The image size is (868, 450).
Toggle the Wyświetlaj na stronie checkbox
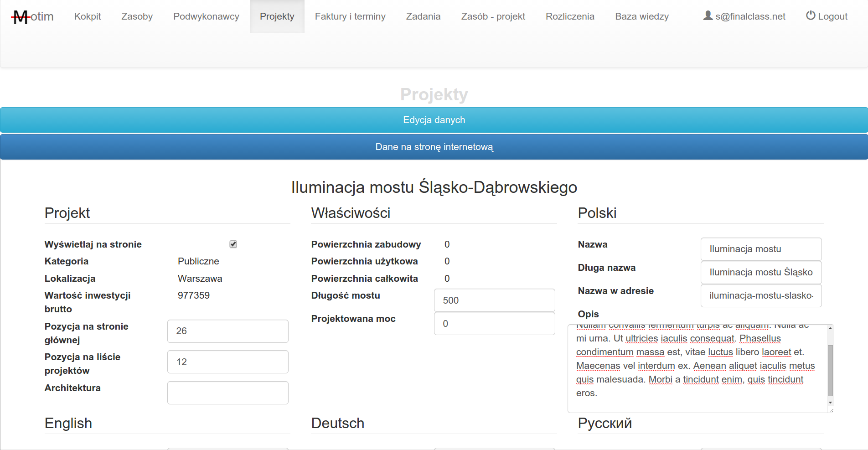233,244
